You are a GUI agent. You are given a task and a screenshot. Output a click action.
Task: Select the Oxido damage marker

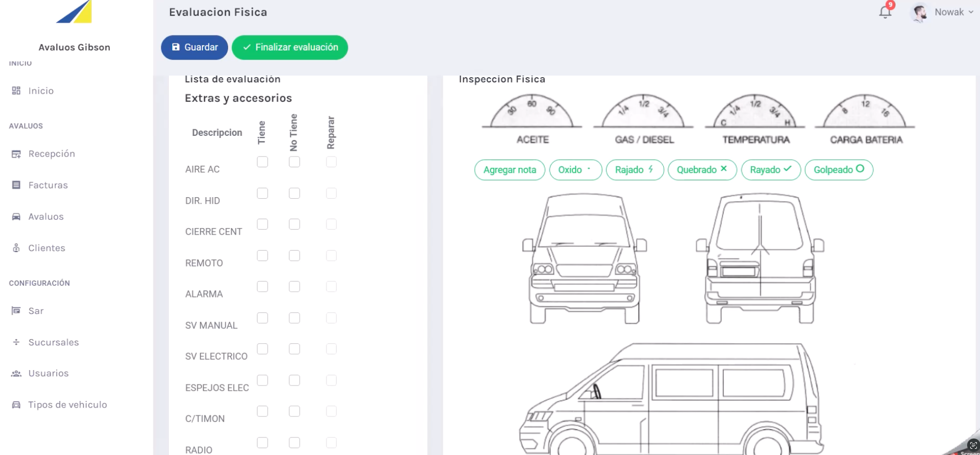click(x=575, y=170)
